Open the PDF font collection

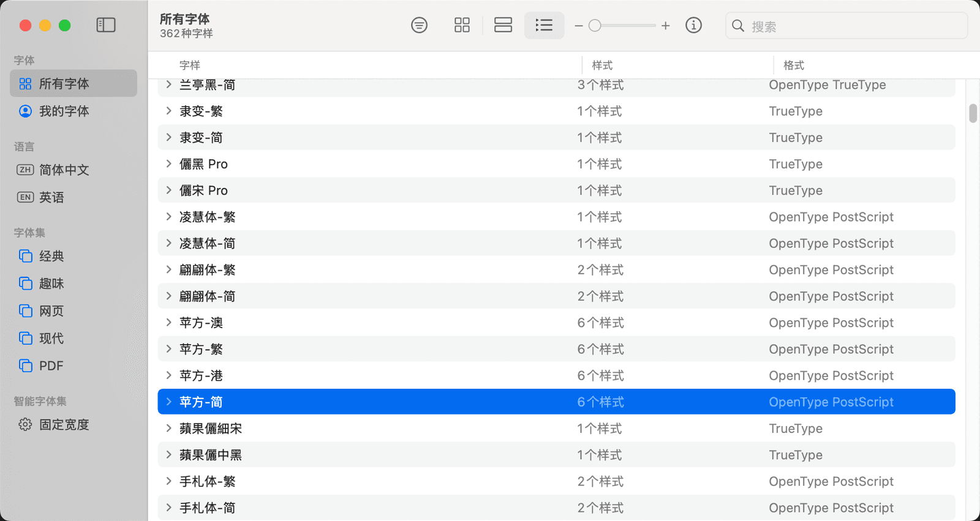click(51, 365)
